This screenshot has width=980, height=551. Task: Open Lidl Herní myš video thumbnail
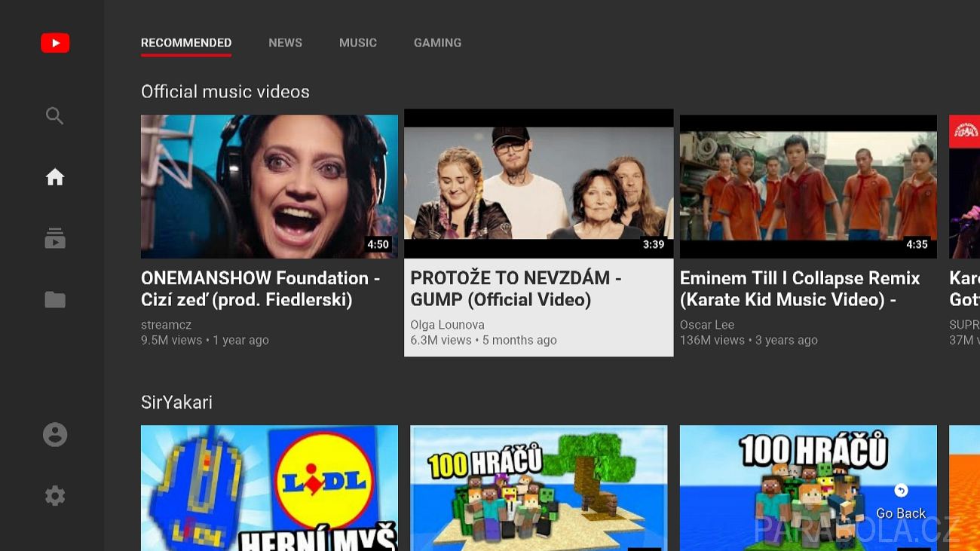point(269,488)
